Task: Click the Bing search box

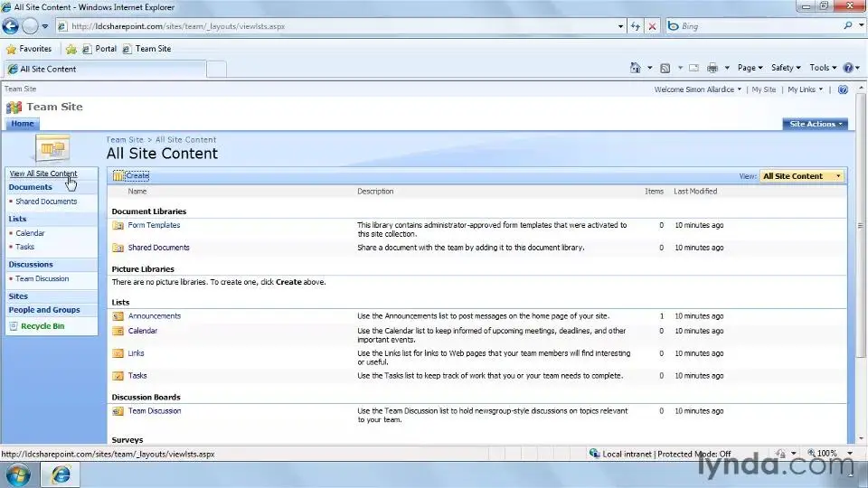Action: pyautogui.click(x=756, y=26)
